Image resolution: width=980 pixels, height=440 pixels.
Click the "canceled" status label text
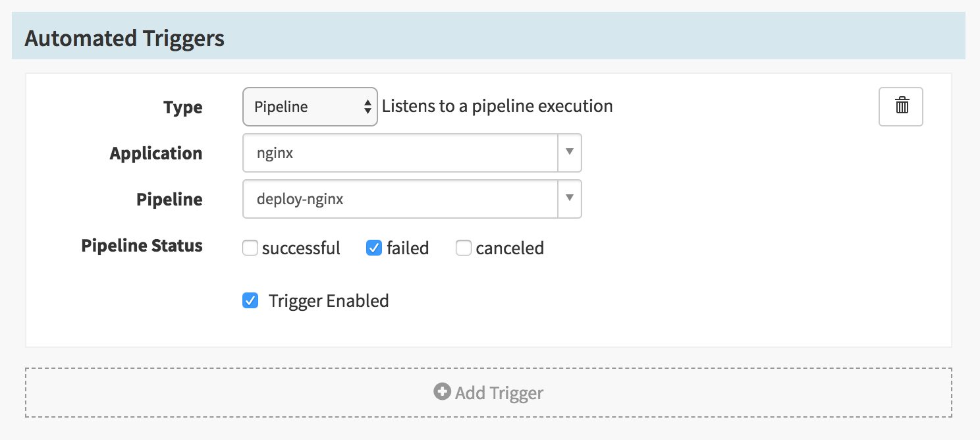click(510, 248)
